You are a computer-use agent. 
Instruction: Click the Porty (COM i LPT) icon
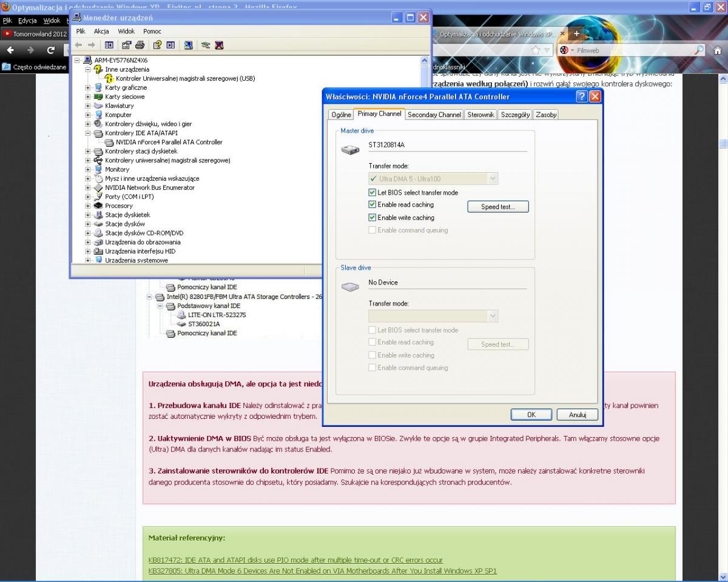pos(99,196)
